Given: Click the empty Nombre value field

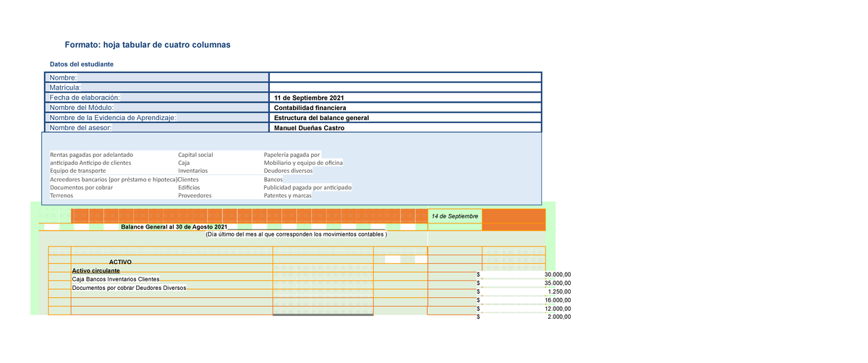Looking at the screenshot, I should pos(405,77).
